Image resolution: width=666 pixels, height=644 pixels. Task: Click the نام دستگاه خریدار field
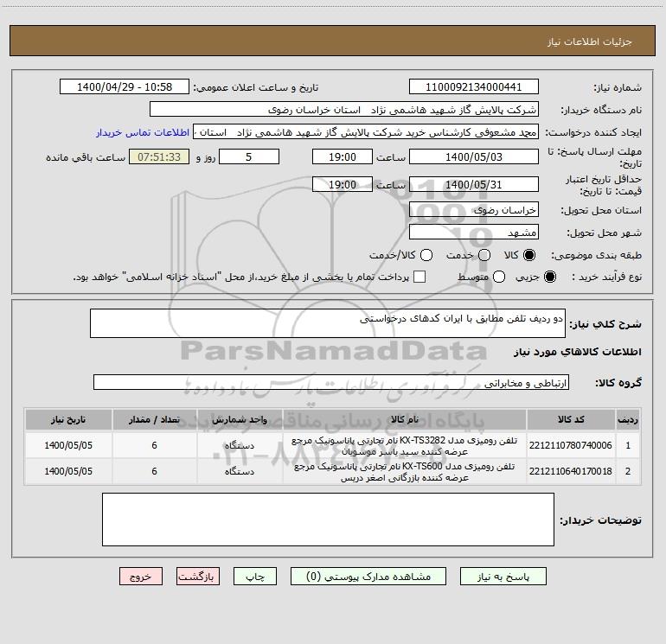point(344,110)
